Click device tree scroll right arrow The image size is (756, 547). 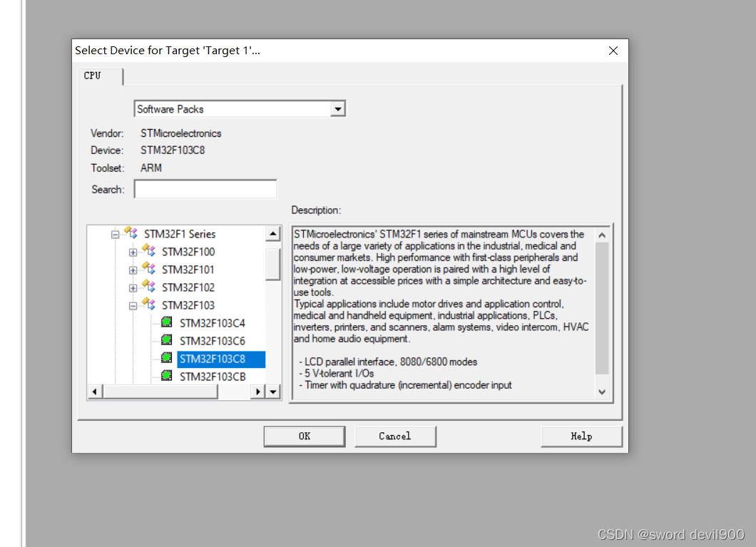tap(258, 392)
